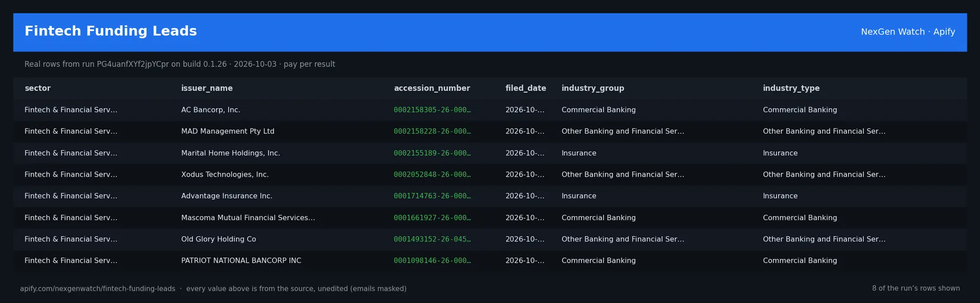Click industry_type cell for Old Glory Holding
This screenshot has width=980, height=303.
(x=824, y=239)
